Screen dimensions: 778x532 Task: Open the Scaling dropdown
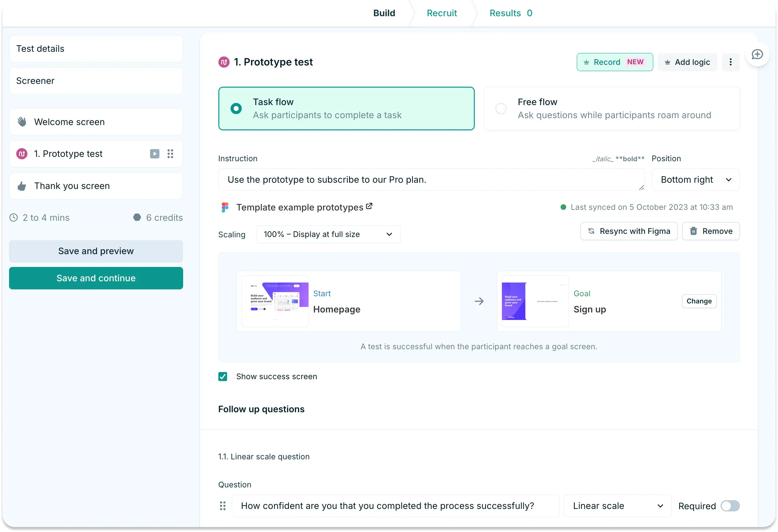pyautogui.click(x=328, y=234)
